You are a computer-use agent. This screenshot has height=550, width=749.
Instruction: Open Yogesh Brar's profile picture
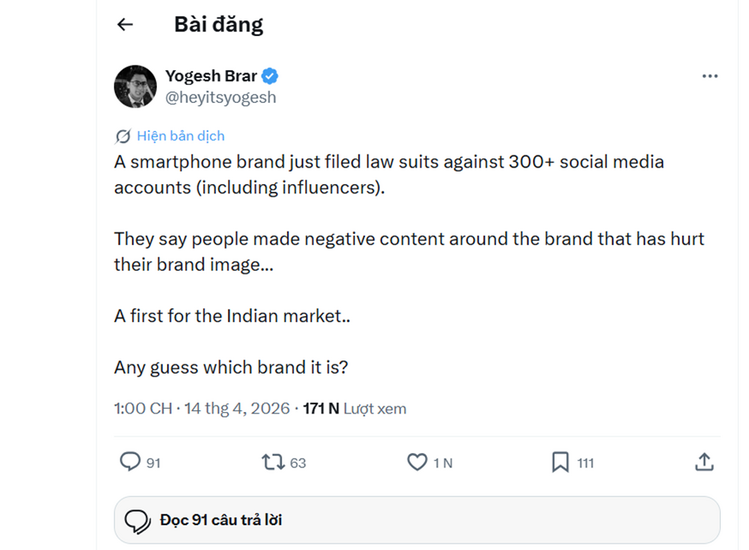(x=135, y=87)
